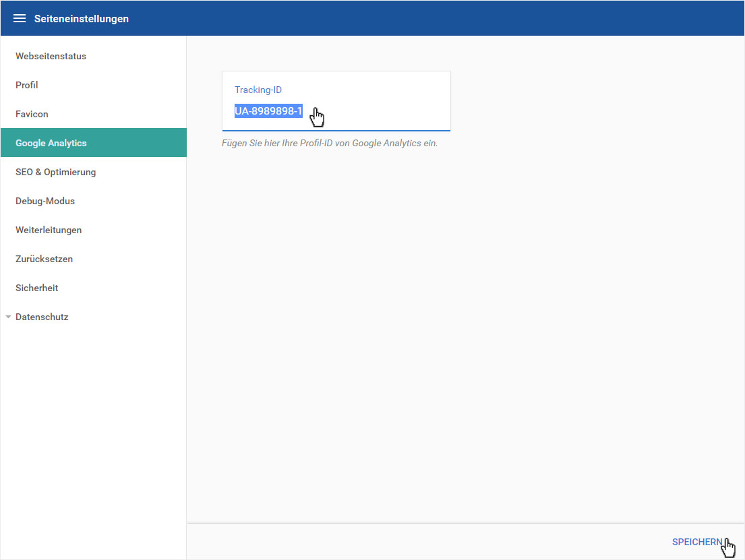Open Webseitenstatus settings
Screen dimensions: 745x560
pos(94,56)
